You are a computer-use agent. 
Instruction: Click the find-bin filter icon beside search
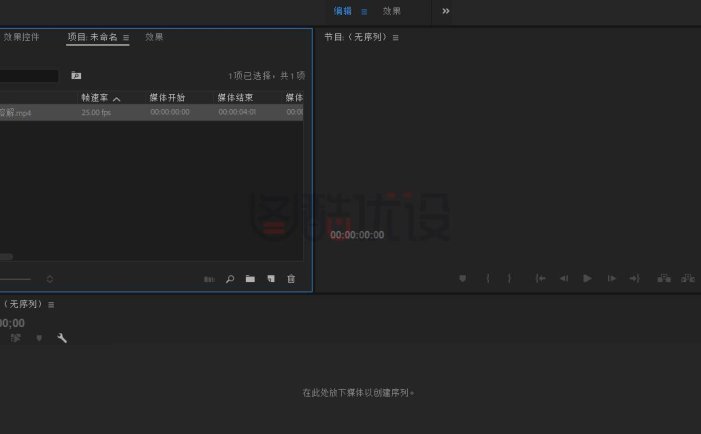76,76
